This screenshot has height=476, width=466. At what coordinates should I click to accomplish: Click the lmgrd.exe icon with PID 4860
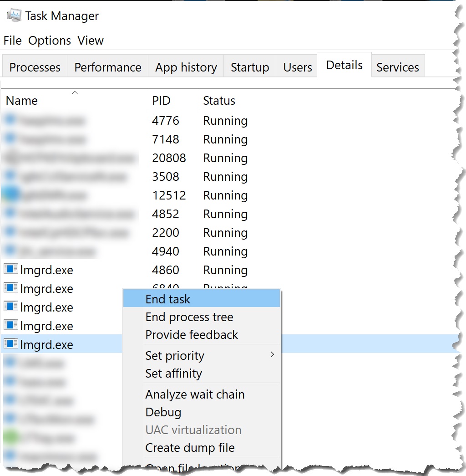10,270
